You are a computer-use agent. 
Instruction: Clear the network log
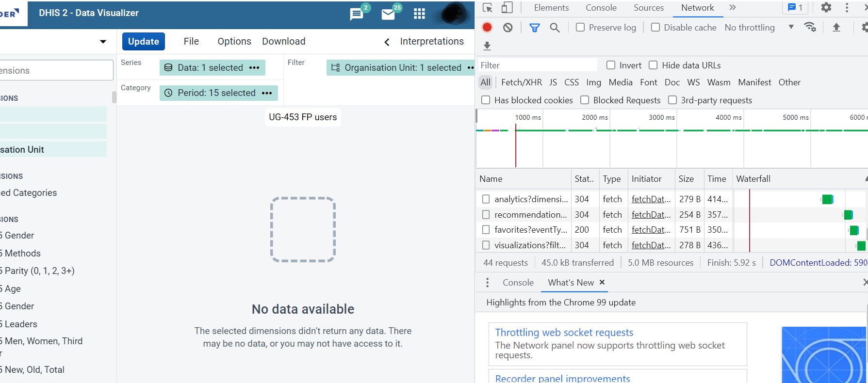click(508, 28)
